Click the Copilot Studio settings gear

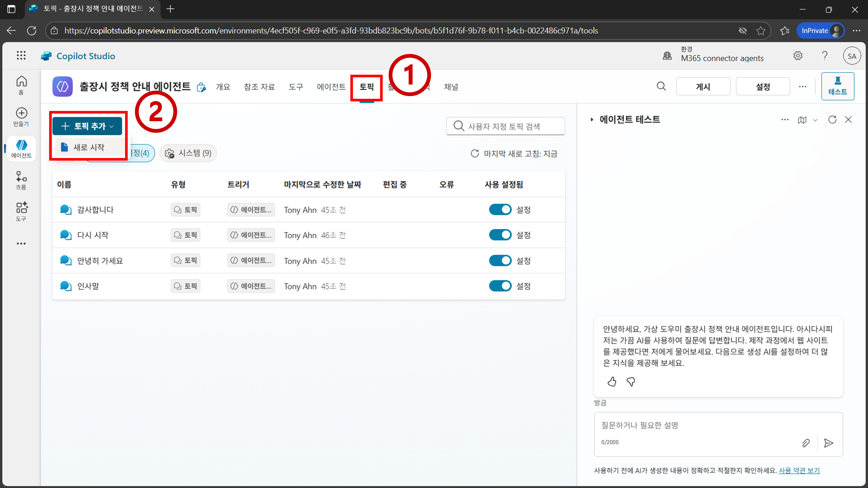pyautogui.click(x=797, y=56)
